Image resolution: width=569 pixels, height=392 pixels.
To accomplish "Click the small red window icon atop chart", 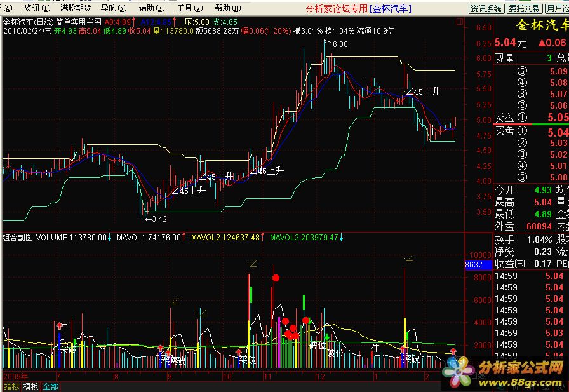I will pos(459,22).
